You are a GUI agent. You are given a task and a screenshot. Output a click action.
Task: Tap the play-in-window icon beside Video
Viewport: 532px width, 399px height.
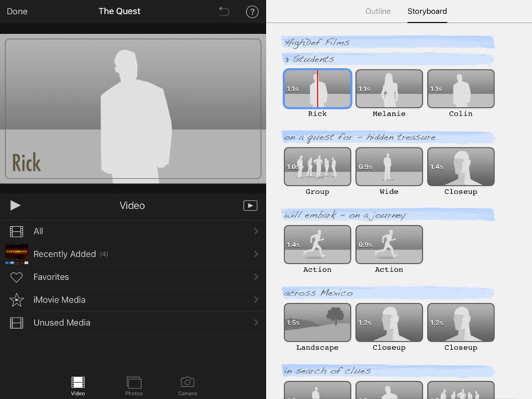pos(250,206)
